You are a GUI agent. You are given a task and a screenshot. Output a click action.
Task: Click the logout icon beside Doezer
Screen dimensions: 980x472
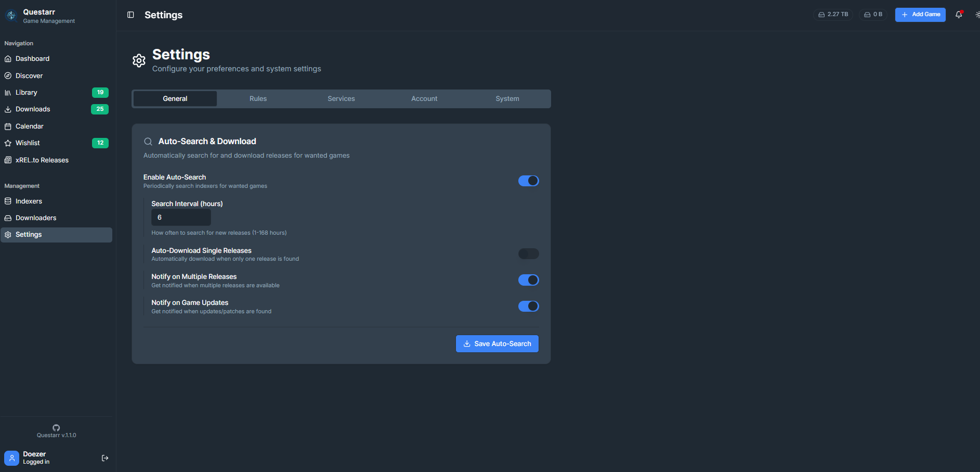coord(105,458)
